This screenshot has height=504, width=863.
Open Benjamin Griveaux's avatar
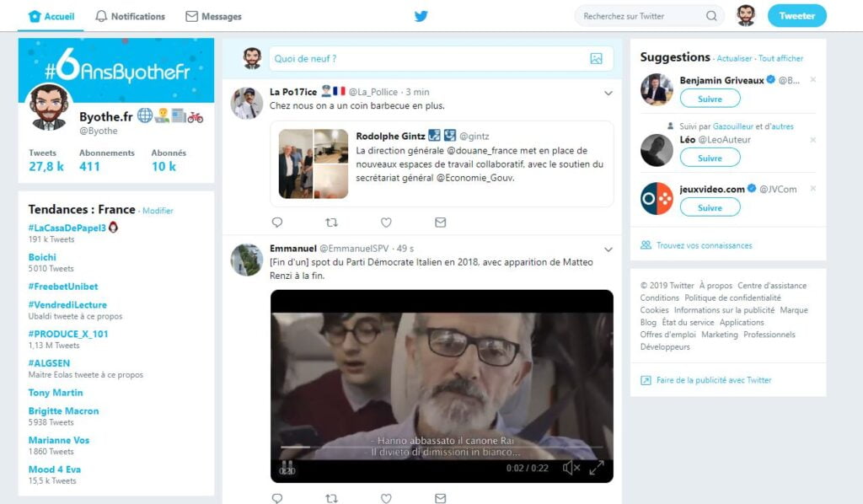(x=657, y=89)
